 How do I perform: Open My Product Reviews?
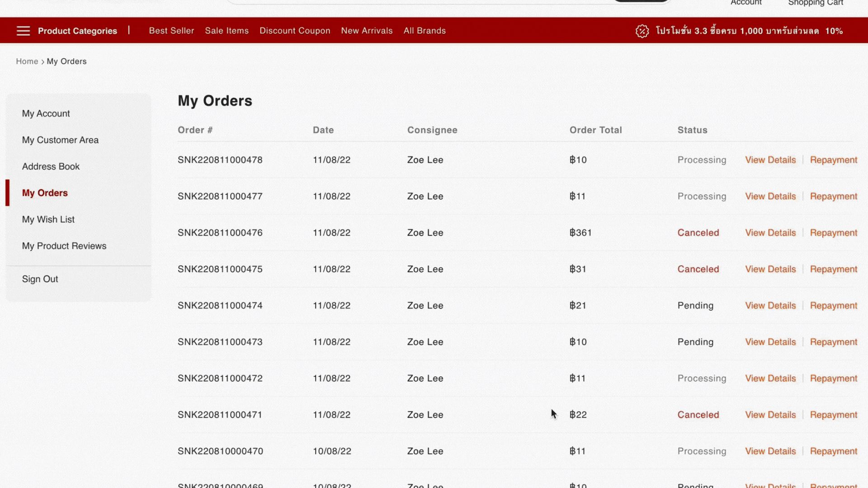64,246
